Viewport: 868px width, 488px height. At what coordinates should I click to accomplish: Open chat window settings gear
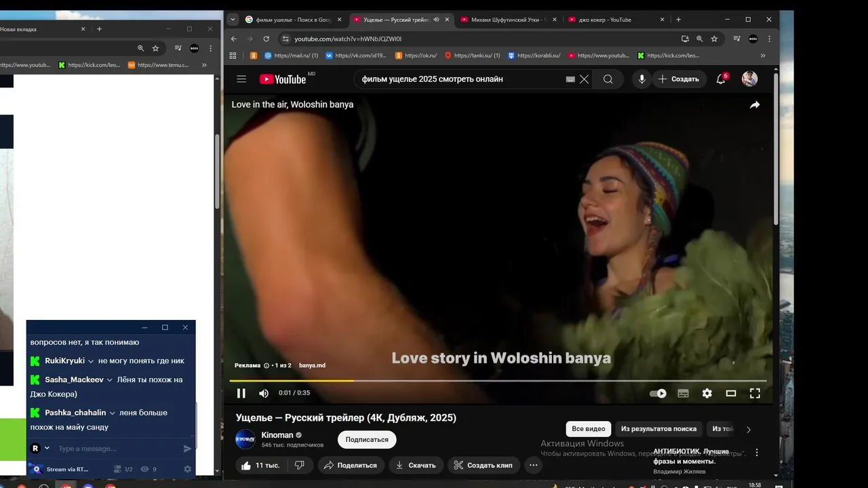pyautogui.click(x=188, y=469)
